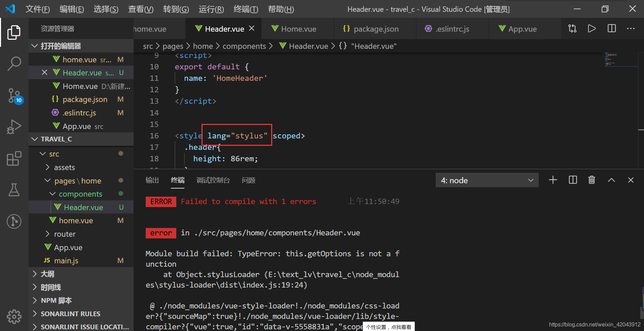Click the JS icon beside main.js
The height and width of the screenshot is (331, 644).
tap(47, 260)
